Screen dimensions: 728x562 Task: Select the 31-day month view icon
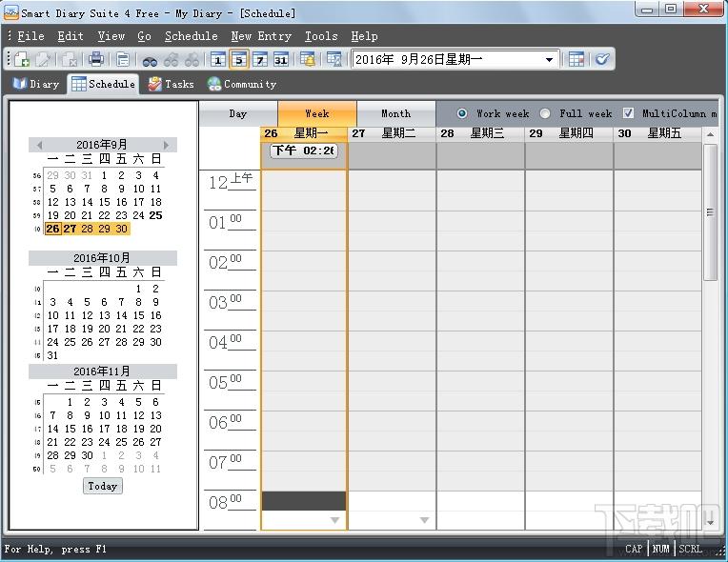coord(280,59)
